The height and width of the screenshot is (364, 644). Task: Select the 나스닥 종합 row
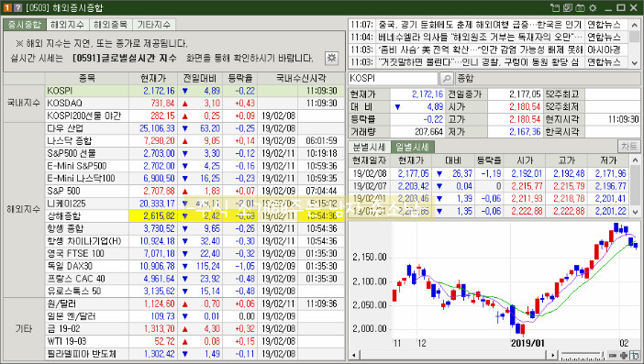[x=194, y=141]
